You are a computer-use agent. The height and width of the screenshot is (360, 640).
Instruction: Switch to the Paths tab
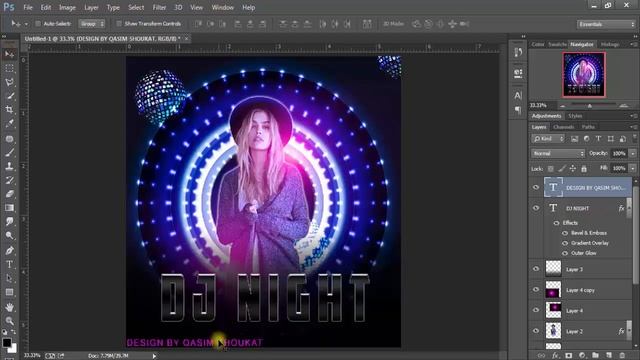coord(588,127)
